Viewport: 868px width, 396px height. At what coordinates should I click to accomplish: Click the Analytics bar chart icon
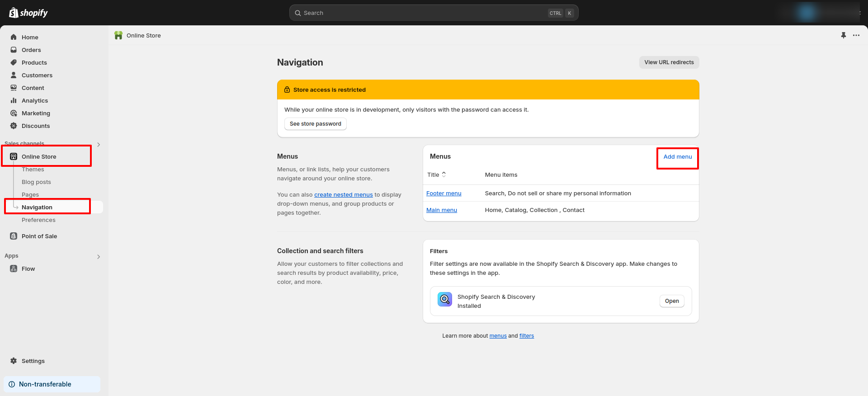(14, 100)
